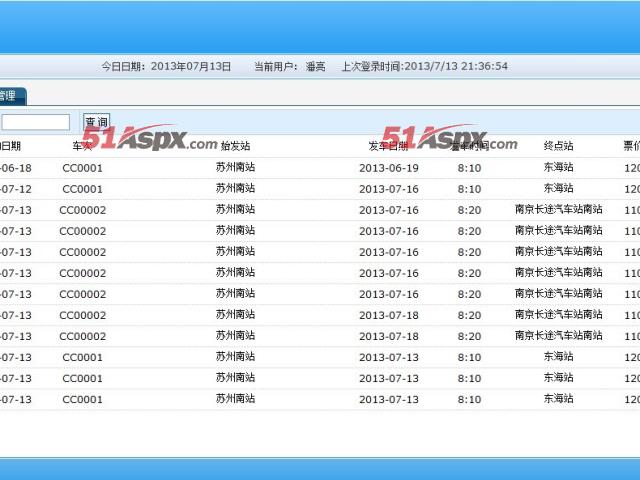Click the current user name 潘亮
Viewport: 640px width, 480px height.
coord(315,67)
